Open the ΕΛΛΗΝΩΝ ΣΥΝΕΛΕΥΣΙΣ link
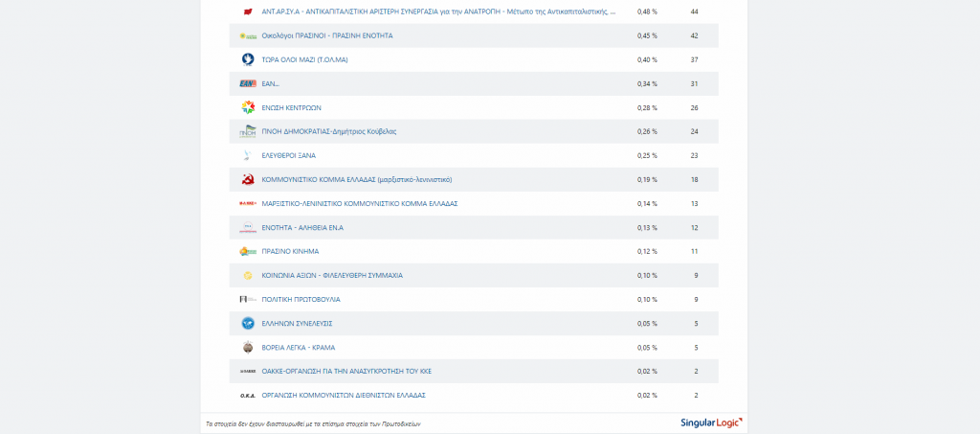Screen dimensions: 980x434 pyautogui.click(x=297, y=323)
